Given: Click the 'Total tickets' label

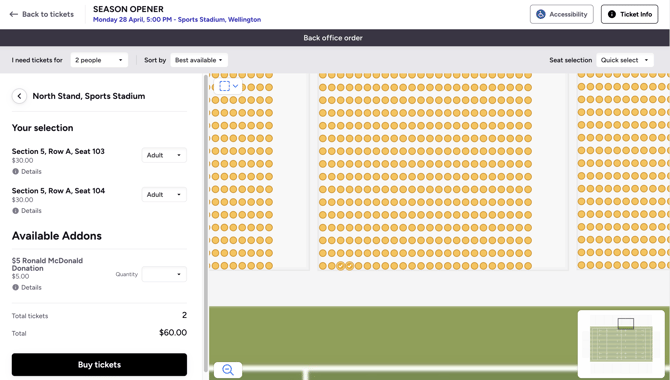Looking at the screenshot, I should click(x=30, y=316).
